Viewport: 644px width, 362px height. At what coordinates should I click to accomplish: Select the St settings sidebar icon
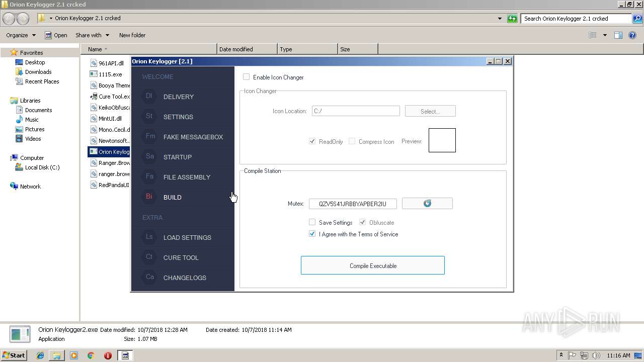[x=149, y=116]
